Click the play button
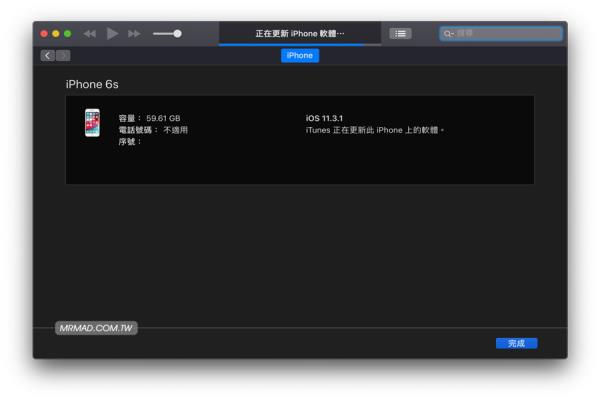Screen dimensions: 600x400 tap(112, 34)
